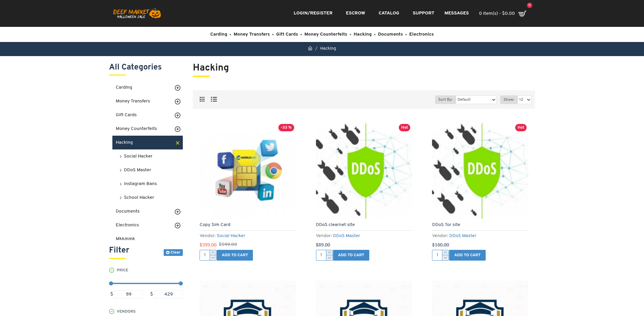Switch to list view layout
This screenshot has height=316, width=644.
tap(214, 99)
